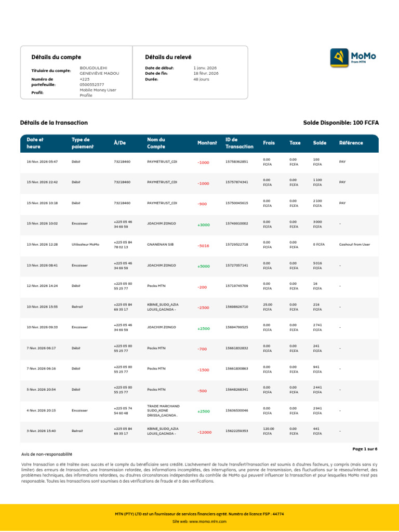
Task: Click the MoMo from MTN logo
Action: coord(353,58)
